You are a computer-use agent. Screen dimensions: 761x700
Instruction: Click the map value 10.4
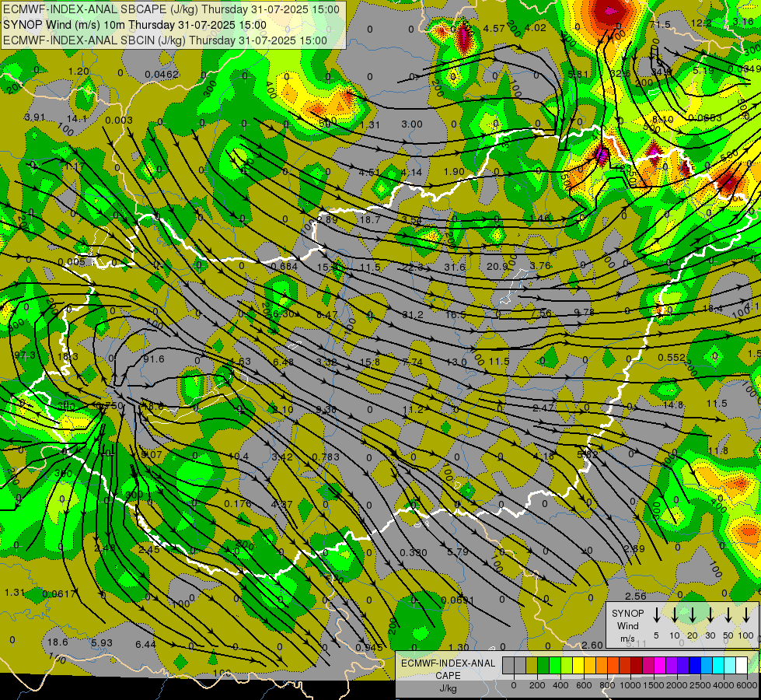click(239, 456)
